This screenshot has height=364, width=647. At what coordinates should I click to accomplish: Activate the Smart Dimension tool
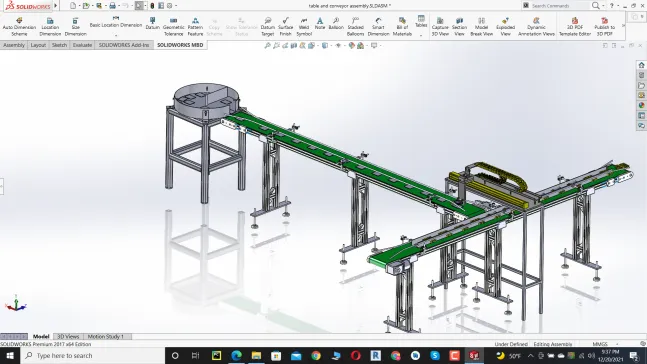pos(378,27)
